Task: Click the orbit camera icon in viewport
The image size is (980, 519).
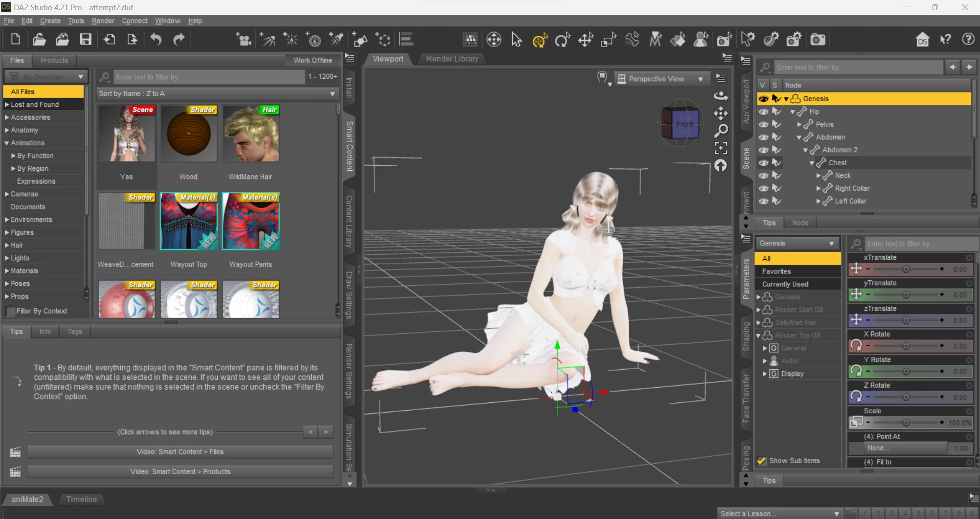Action: click(x=721, y=96)
